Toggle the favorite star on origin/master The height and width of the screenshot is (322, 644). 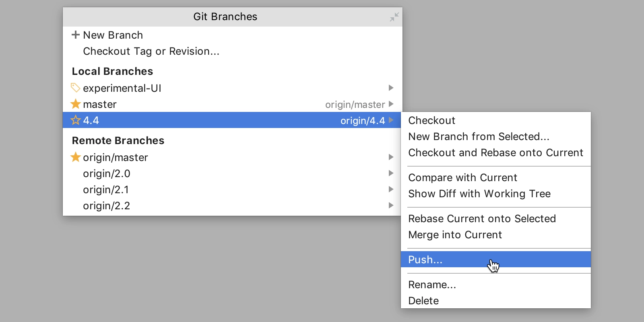76,157
